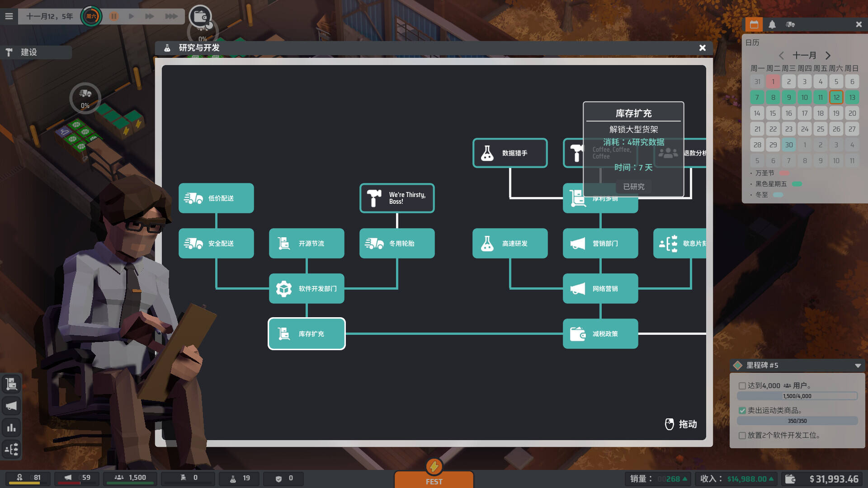Open the marketing megaphone sidebar icon
Screen dimensions: 868x488
click(x=11, y=406)
